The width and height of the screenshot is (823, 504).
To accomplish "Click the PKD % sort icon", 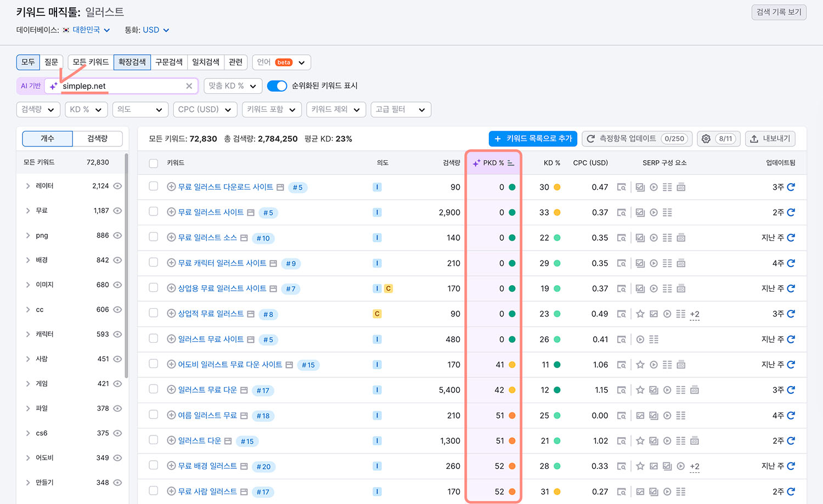I will [511, 163].
